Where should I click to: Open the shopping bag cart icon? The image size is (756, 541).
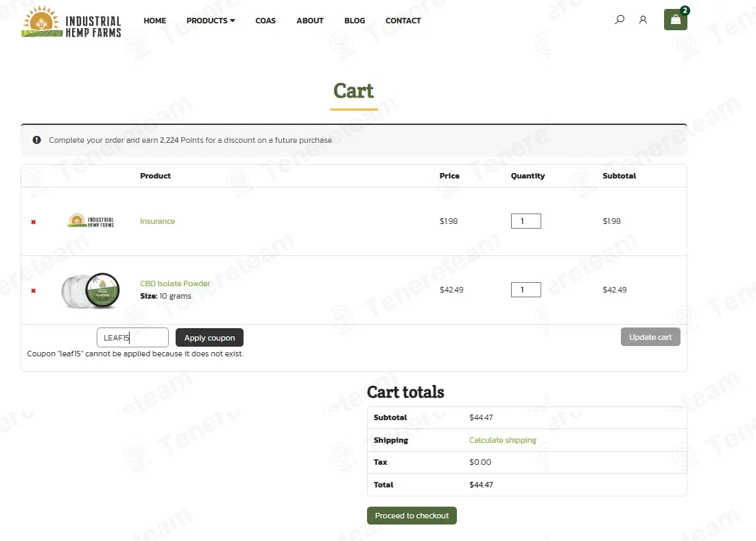(x=676, y=20)
